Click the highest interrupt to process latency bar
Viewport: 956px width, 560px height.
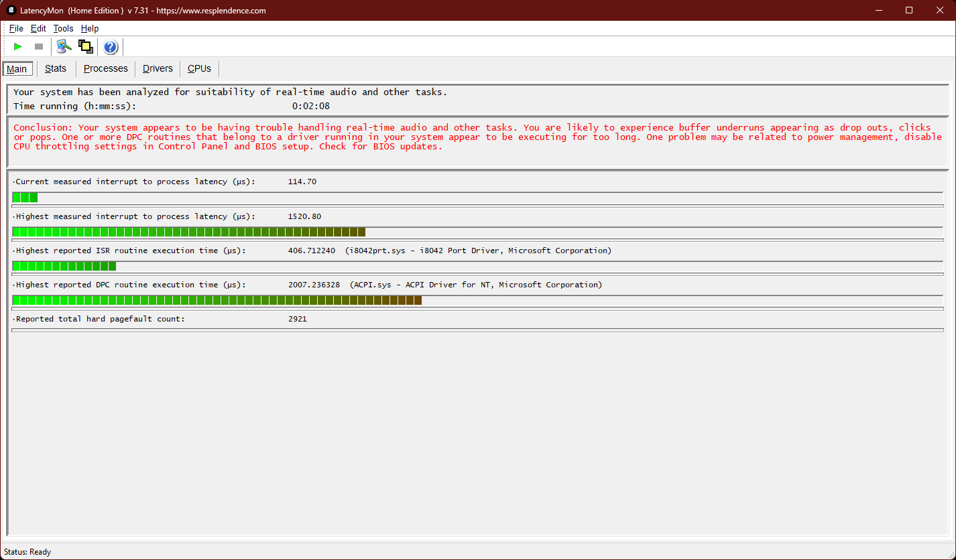coord(188,232)
